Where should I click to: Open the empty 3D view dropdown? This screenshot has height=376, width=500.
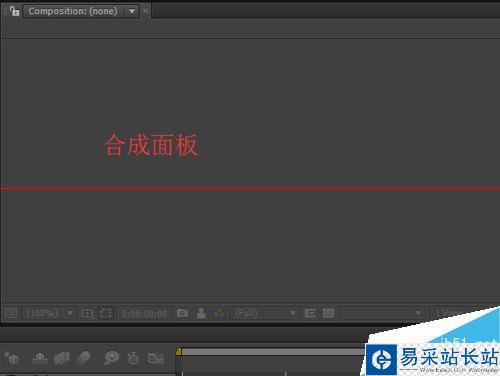(382, 313)
